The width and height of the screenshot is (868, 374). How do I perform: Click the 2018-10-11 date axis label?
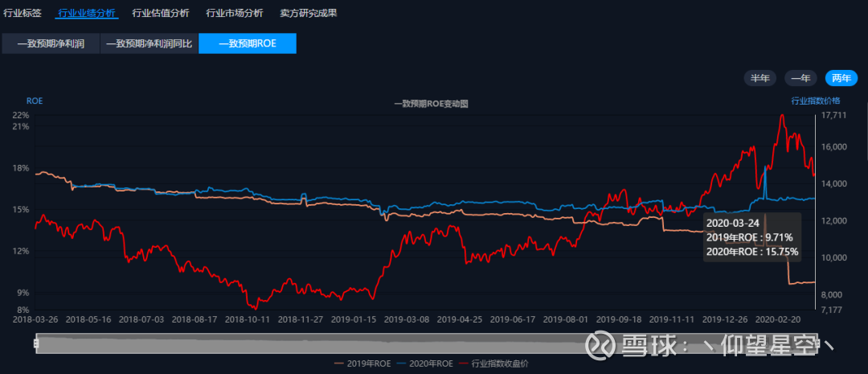coord(248,319)
